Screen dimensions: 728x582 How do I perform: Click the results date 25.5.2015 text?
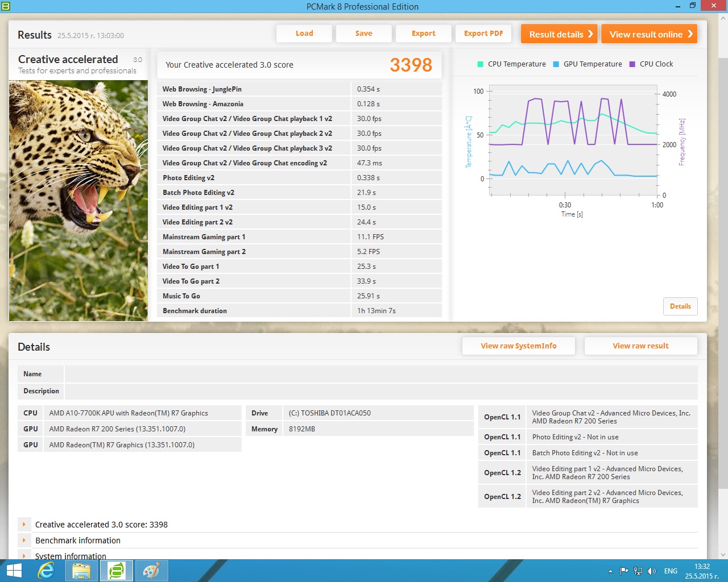click(x=90, y=35)
